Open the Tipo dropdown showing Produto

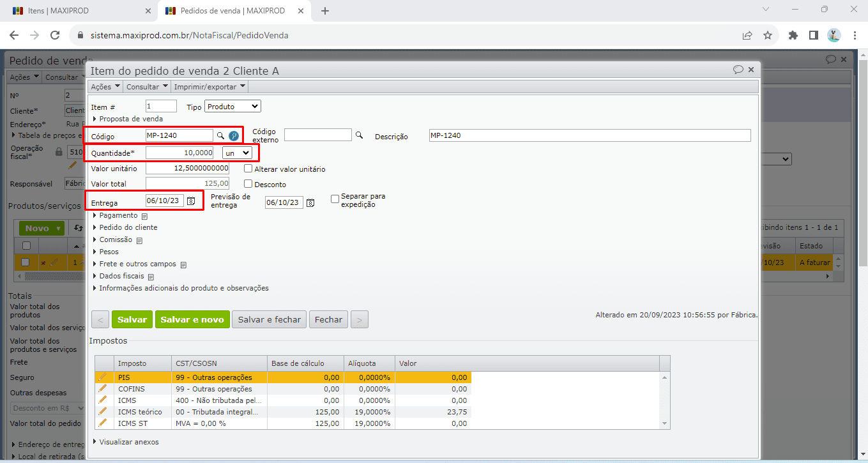232,107
